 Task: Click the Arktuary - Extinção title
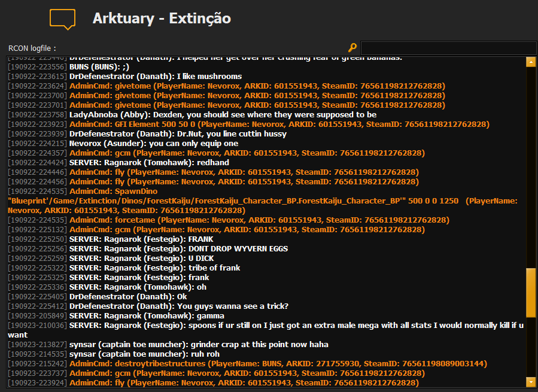tap(162, 19)
